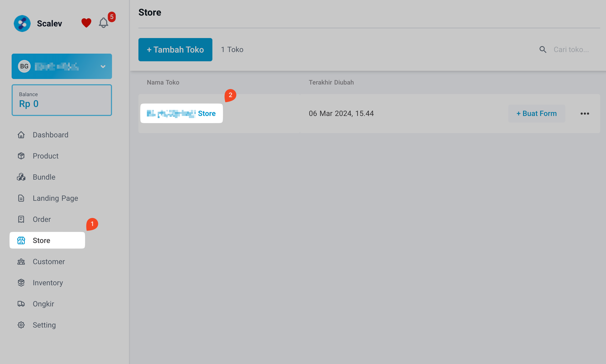Select the Bundle icon in the sidebar

pyautogui.click(x=21, y=177)
